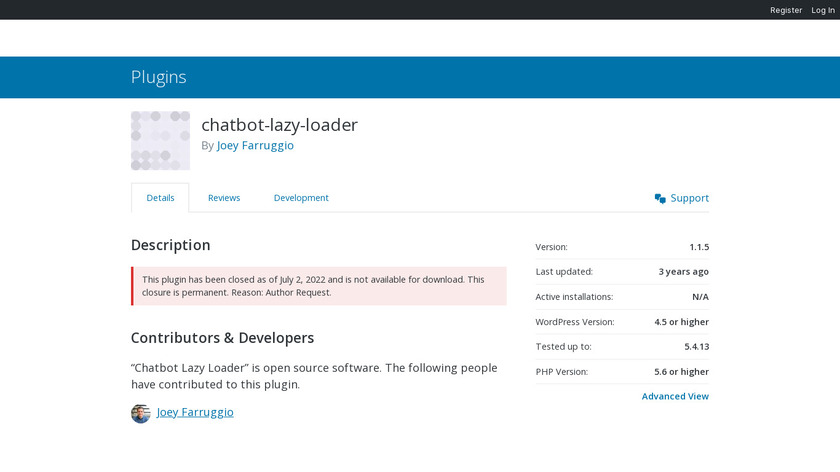
Task: Click the Contributors & Developers heading
Action: (222, 338)
